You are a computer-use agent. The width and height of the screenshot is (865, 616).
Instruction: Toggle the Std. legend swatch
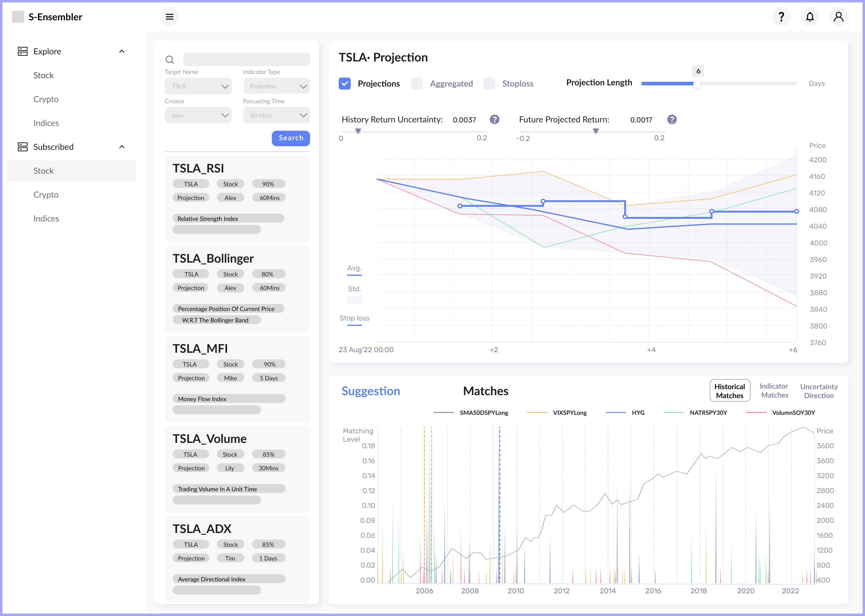[x=355, y=300]
